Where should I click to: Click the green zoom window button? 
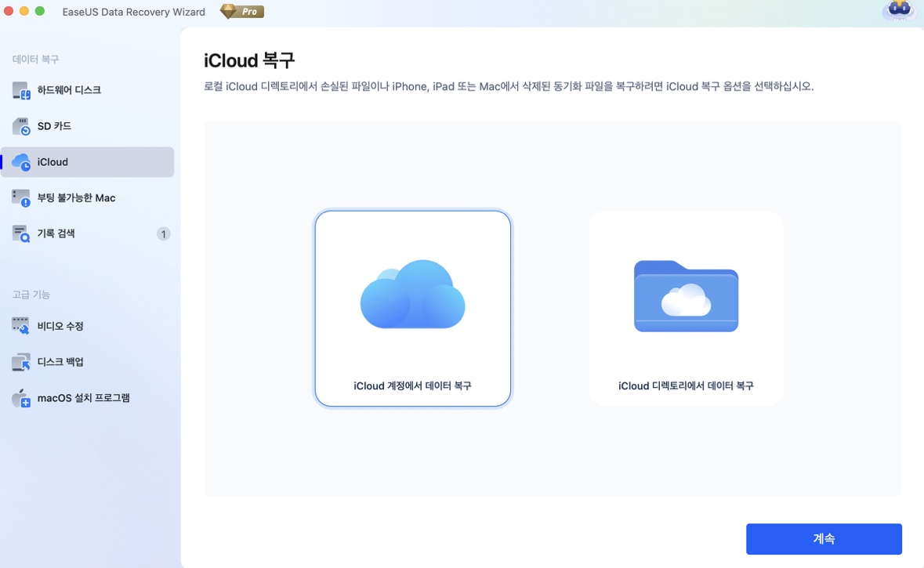(x=39, y=11)
